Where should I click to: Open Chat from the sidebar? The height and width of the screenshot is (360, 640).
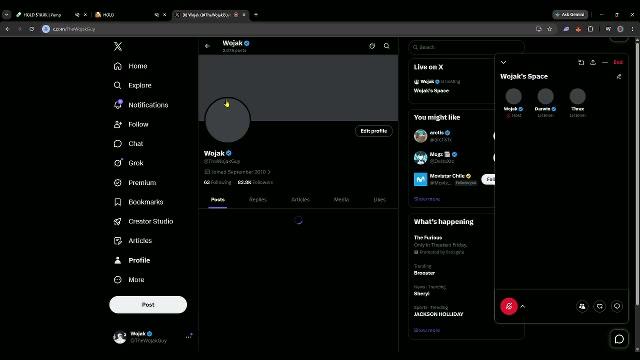[129, 144]
